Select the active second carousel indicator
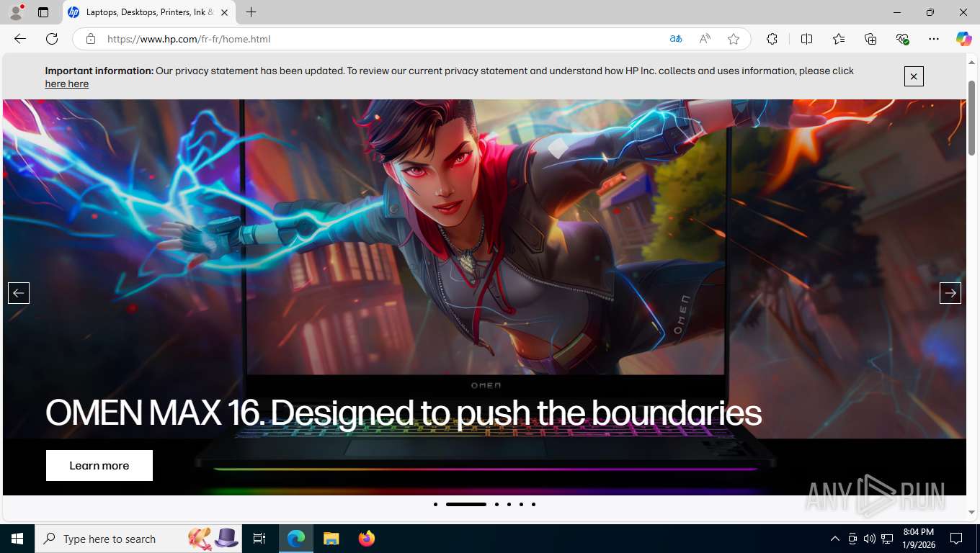This screenshot has width=980, height=553. 466,504
